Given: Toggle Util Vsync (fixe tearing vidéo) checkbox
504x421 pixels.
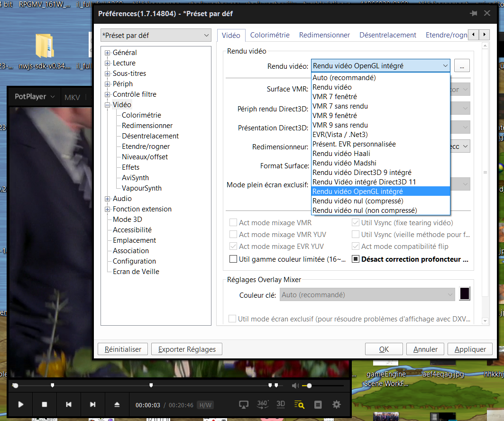Looking at the screenshot, I should click(356, 222).
